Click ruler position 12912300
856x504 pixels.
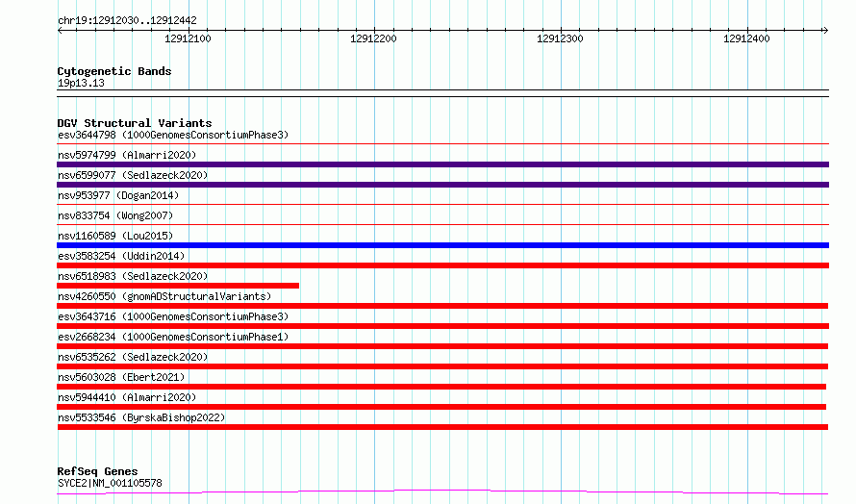[x=560, y=38]
